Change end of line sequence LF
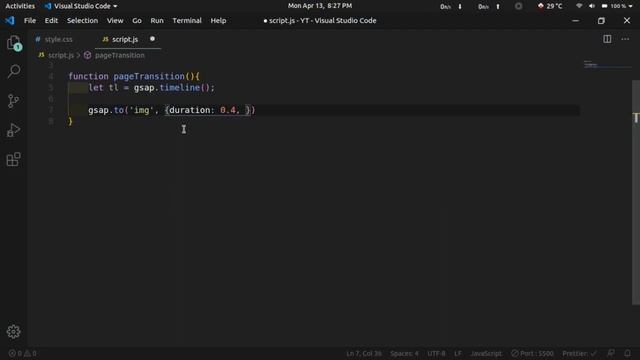The width and height of the screenshot is (640, 360). coord(458,353)
